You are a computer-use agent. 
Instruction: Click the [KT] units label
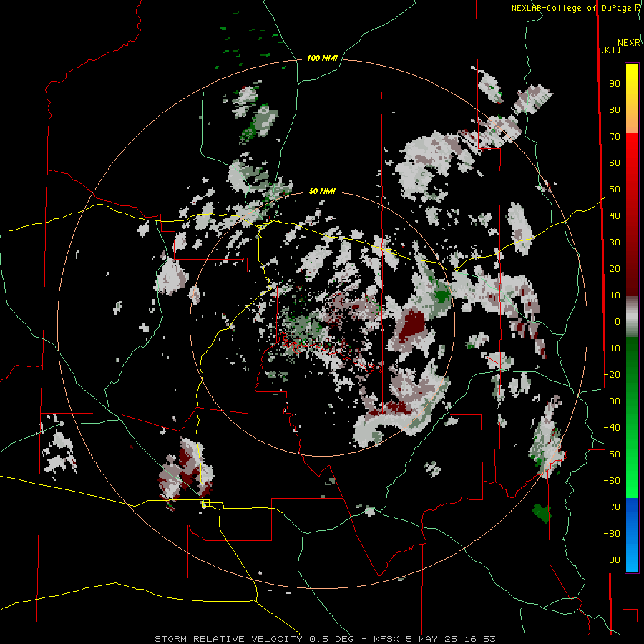click(x=610, y=49)
